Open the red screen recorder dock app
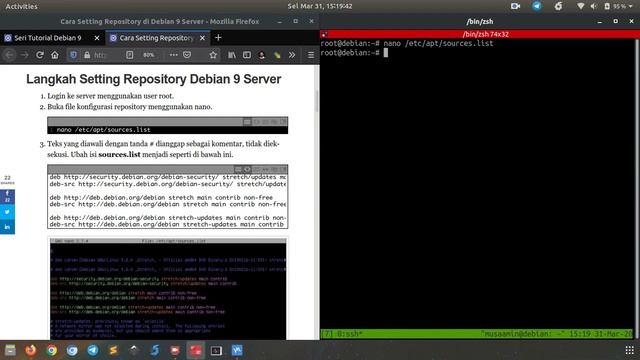 click(x=175, y=350)
